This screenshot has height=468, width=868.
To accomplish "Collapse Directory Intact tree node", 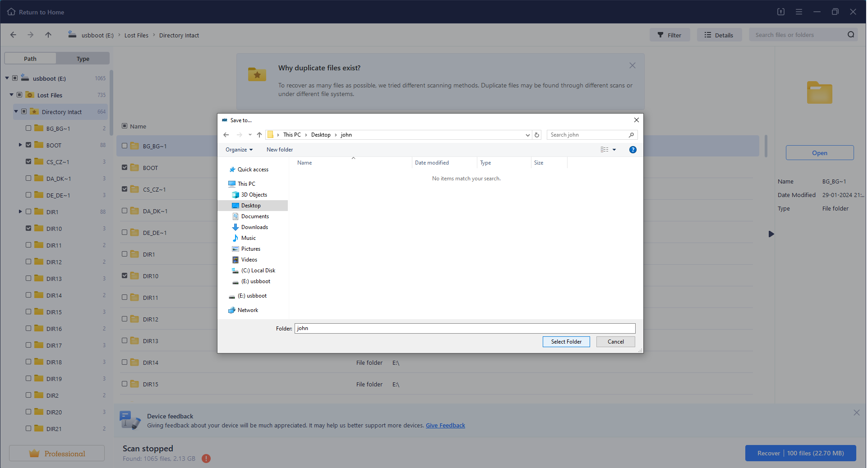I will pos(16,111).
